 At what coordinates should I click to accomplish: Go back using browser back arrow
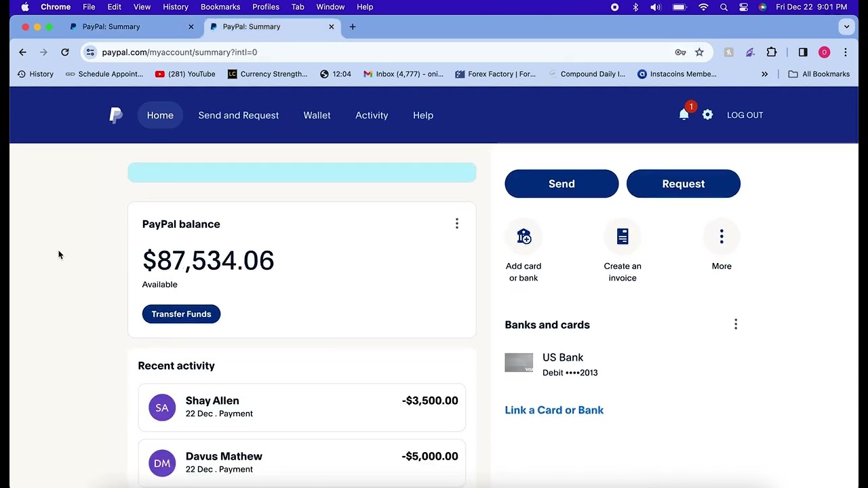pos(22,52)
